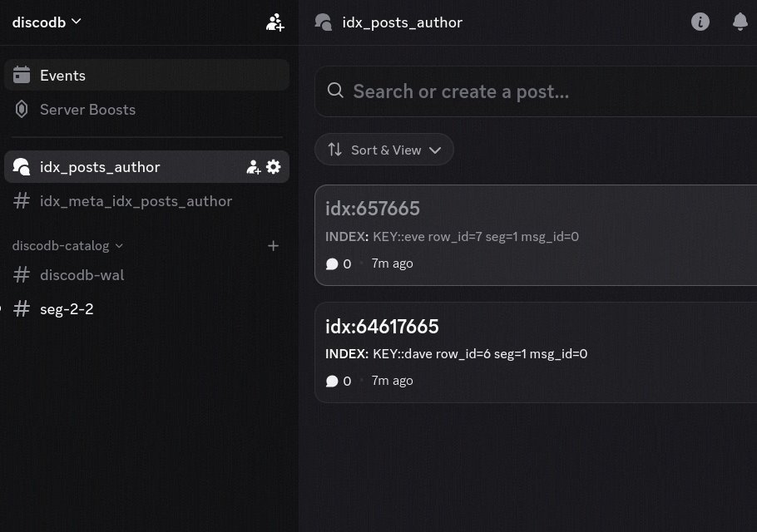This screenshot has width=757, height=532.
Task: Click the 7m ago timestamp on idx:657665
Action: tap(392, 264)
